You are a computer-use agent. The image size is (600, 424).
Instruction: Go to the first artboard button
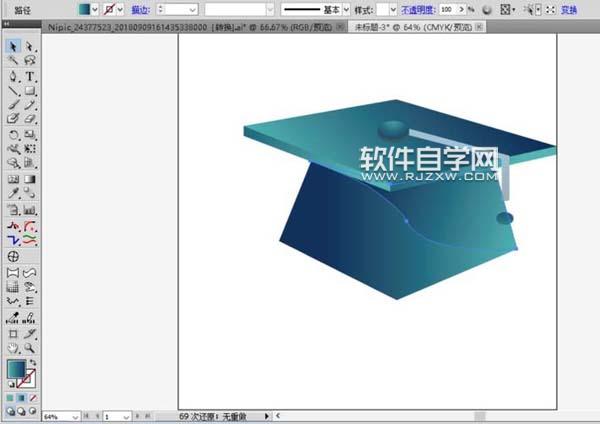pos(86,416)
